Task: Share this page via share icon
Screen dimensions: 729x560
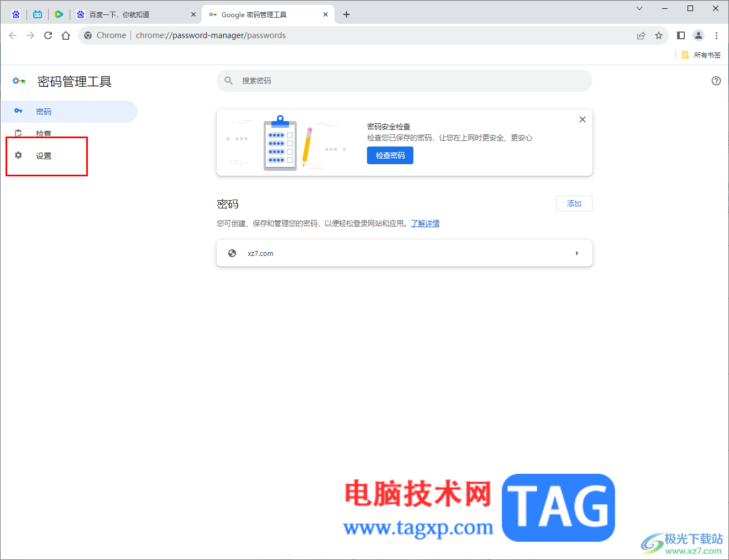Action: 641,35
